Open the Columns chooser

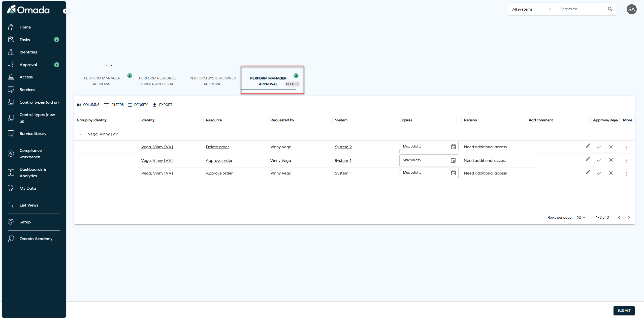click(88, 105)
